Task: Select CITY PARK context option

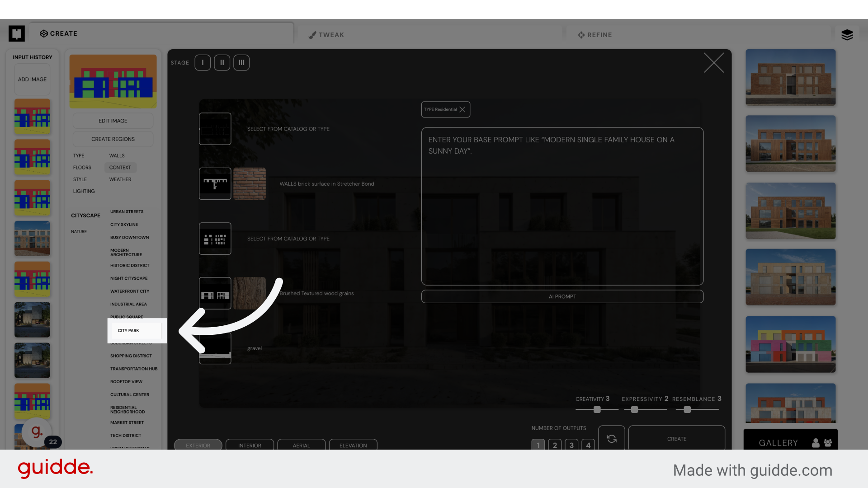Action: [x=128, y=330]
